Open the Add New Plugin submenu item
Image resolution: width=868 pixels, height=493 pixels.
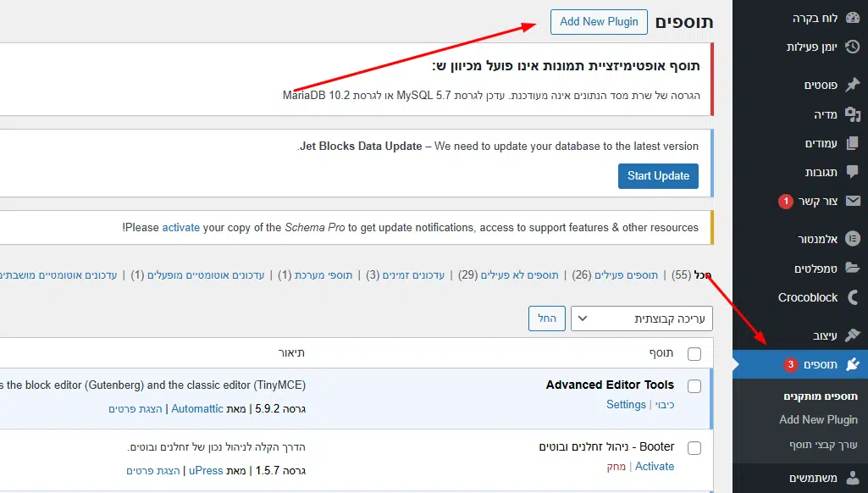tap(818, 419)
